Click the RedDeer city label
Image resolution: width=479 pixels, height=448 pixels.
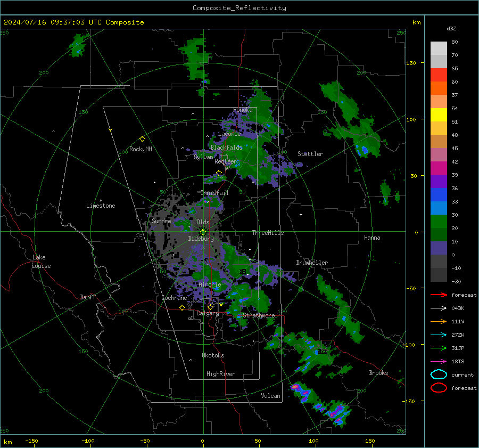[226, 161]
